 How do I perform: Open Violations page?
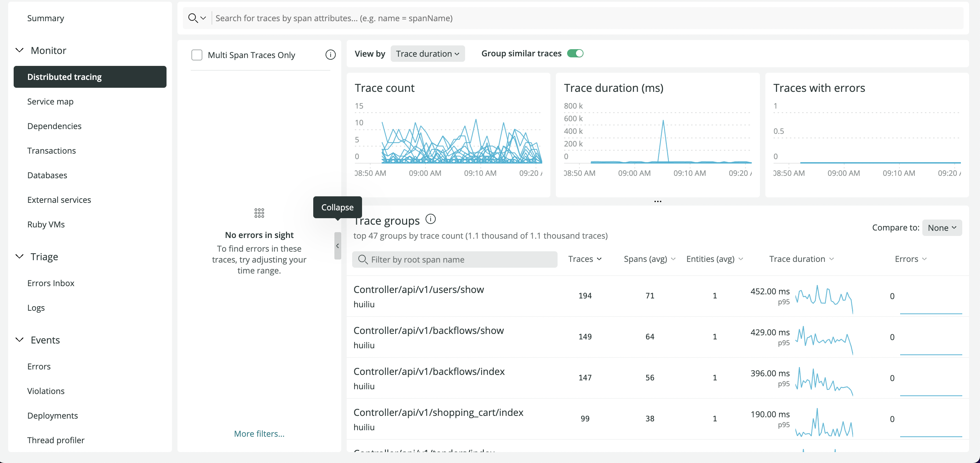pyautogui.click(x=46, y=391)
